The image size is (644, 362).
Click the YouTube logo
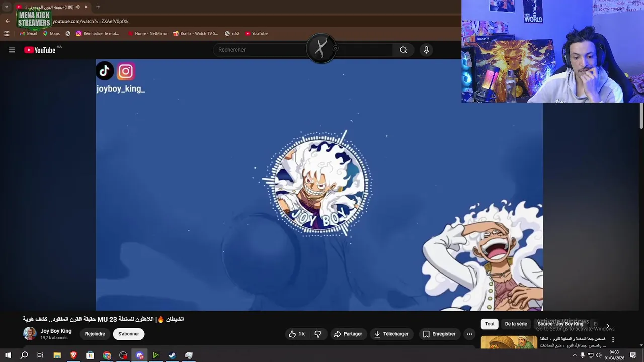tap(40, 50)
